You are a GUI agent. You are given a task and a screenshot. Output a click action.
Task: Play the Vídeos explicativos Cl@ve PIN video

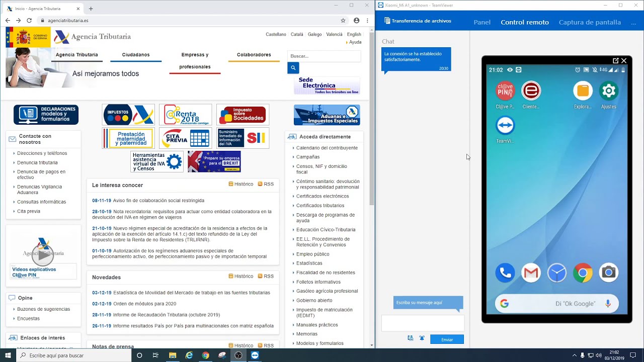(42, 255)
